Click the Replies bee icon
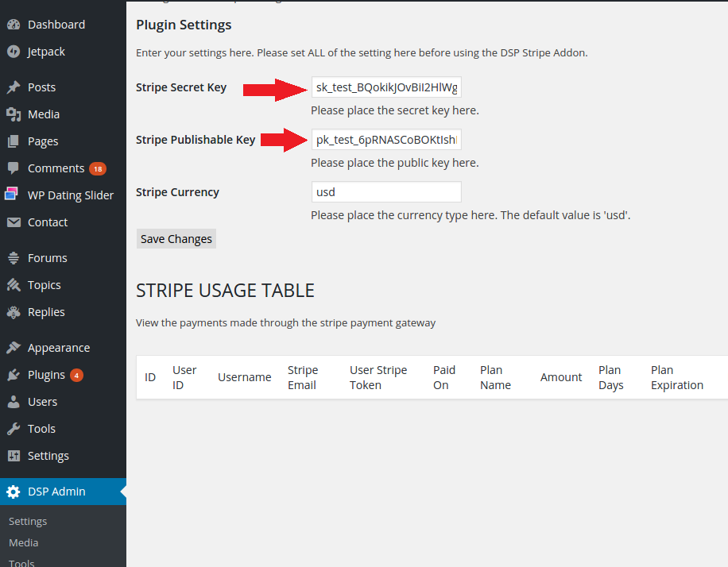The height and width of the screenshot is (567, 728). coord(14,312)
